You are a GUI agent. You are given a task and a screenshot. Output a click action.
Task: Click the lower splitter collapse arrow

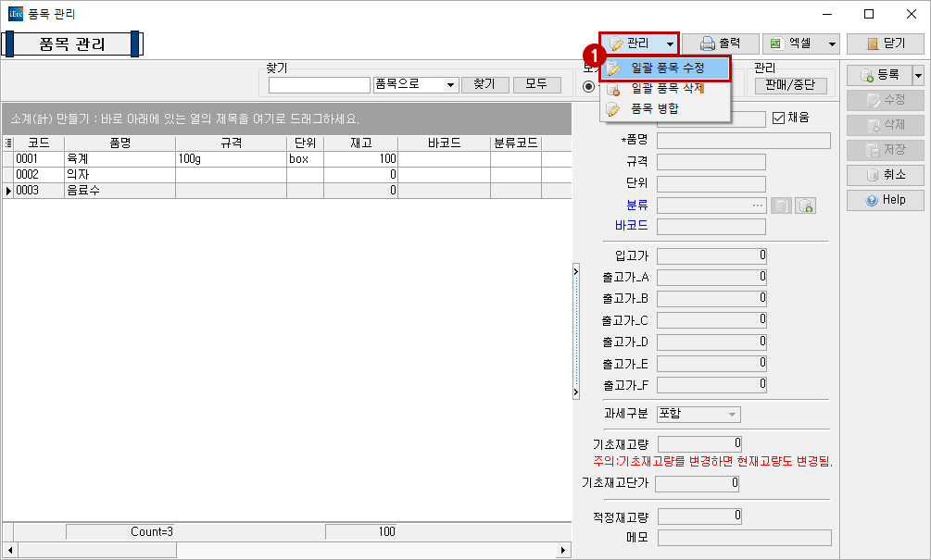coord(576,392)
